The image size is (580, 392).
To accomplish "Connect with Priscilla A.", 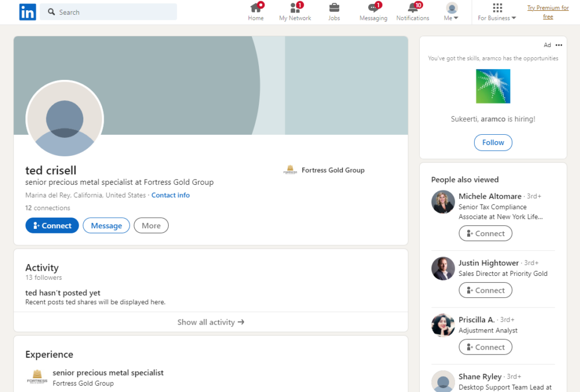I will coord(485,347).
